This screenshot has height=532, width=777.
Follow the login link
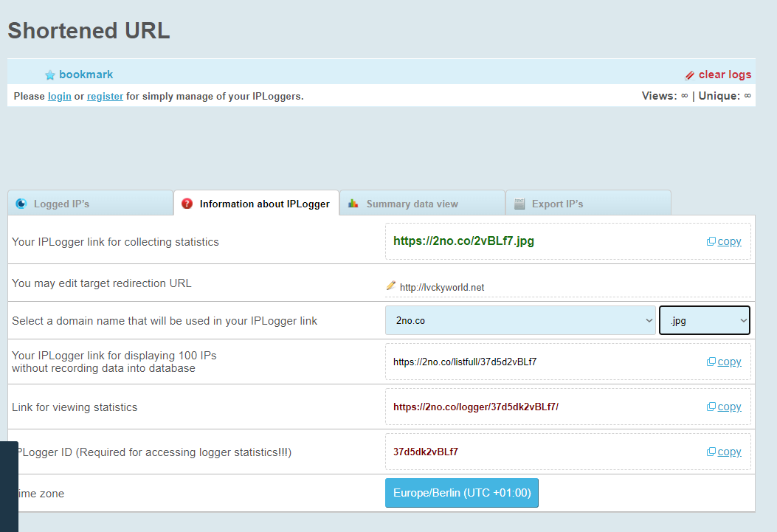pyautogui.click(x=60, y=96)
